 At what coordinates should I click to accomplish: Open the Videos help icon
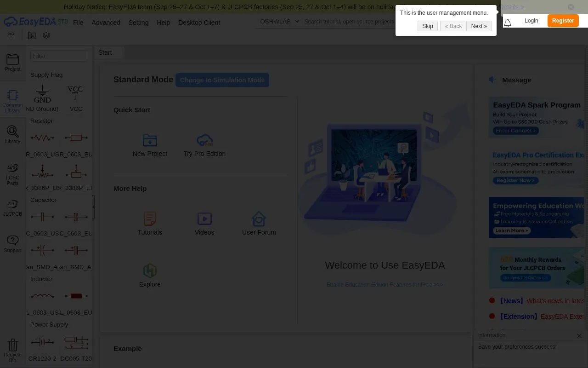coord(204,218)
